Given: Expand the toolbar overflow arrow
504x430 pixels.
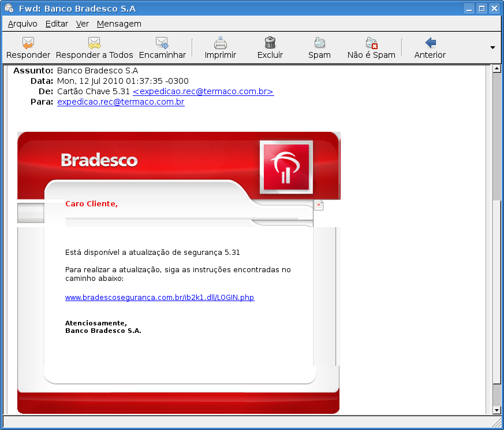Looking at the screenshot, I should pos(492,47).
